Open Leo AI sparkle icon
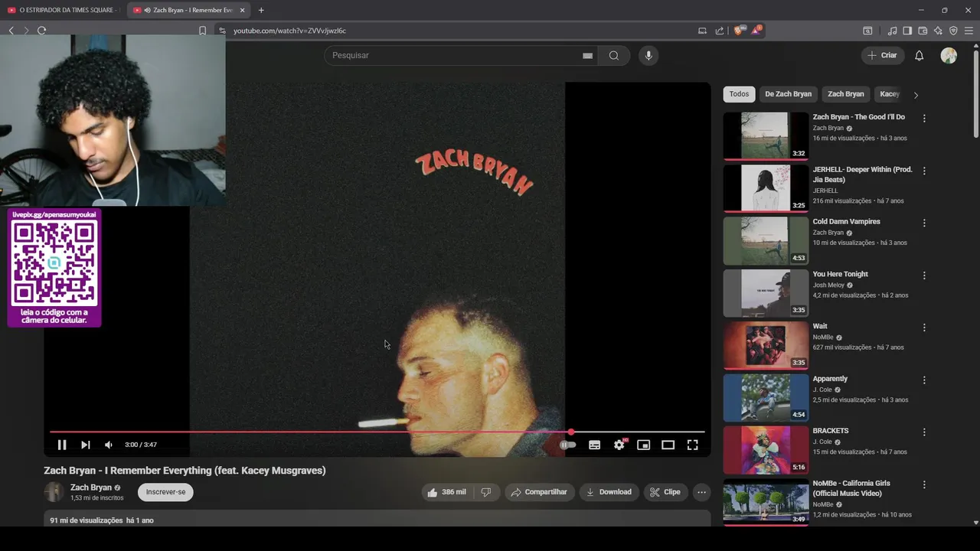980x551 pixels. [x=938, y=31]
